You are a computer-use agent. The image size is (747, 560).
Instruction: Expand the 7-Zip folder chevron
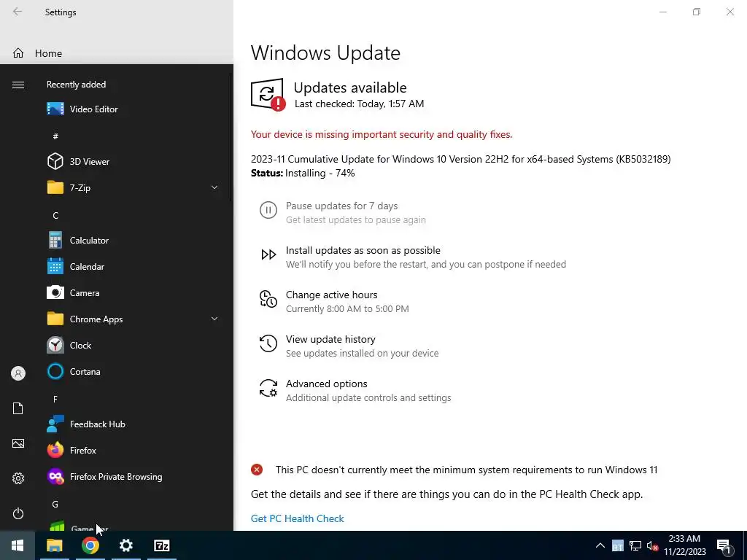click(x=214, y=187)
